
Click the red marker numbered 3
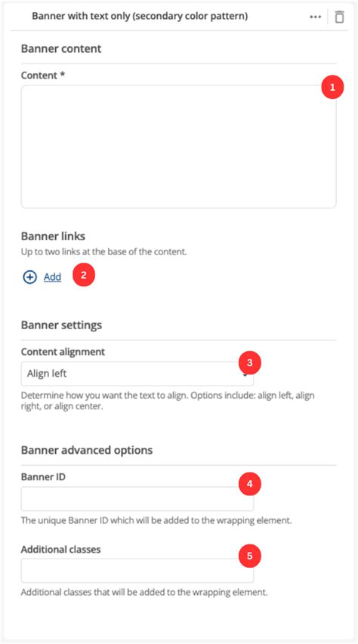tap(250, 362)
